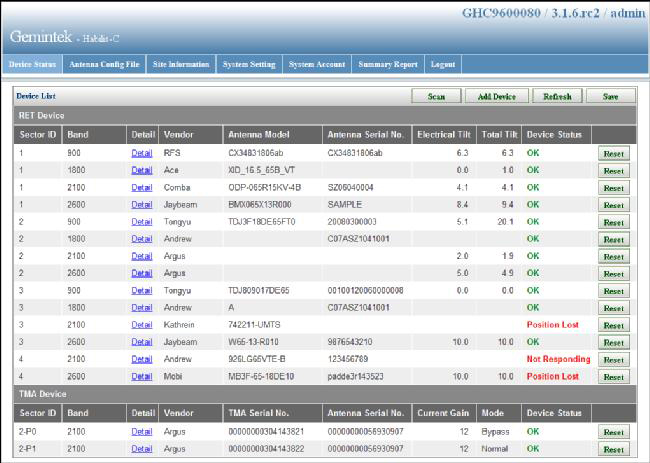Reset the Jaybeam W65-13-R010 device
This screenshot has height=463, width=650.
614,343
